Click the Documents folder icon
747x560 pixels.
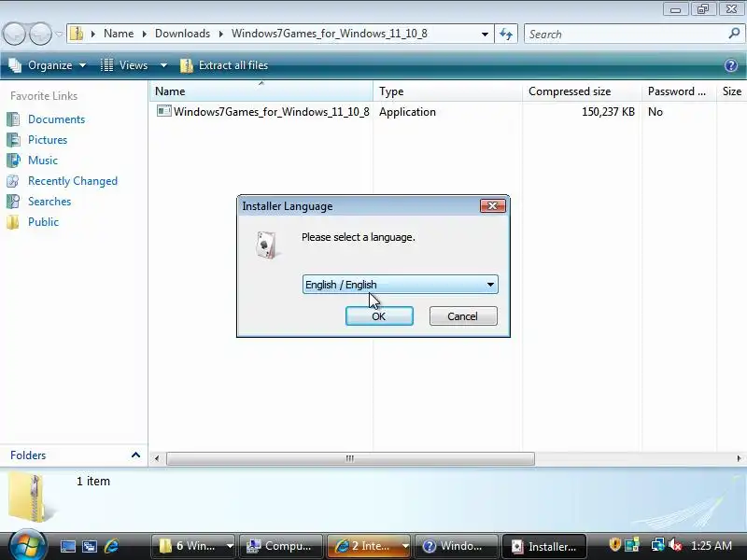click(13, 119)
